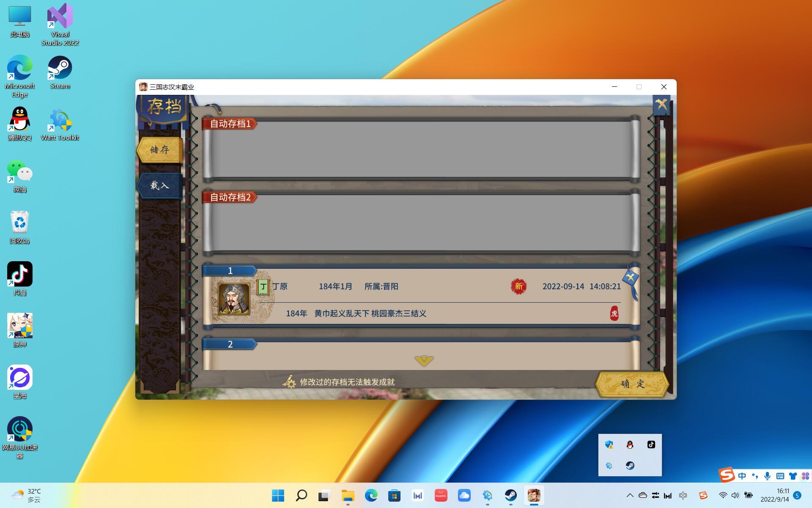Open File Explorer from the taskbar
The image size is (812, 508).
click(348, 495)
